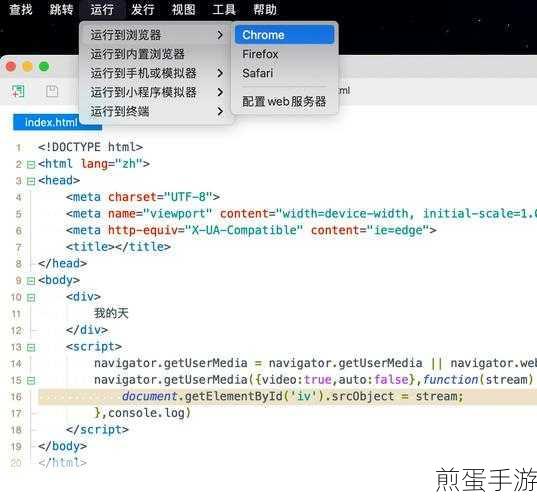This screenshot has width=537, height=500.
Task: Click the new file toolbar icon
Action: click(18, 91)
